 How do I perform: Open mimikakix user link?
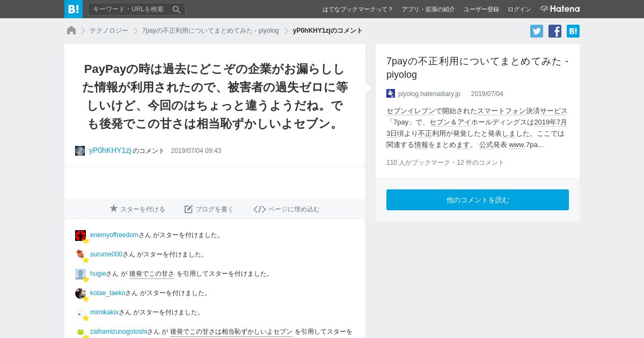tap(104, 312)
